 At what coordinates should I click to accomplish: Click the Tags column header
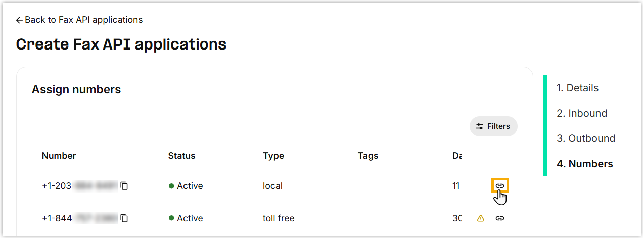click(x=367, y=156)
